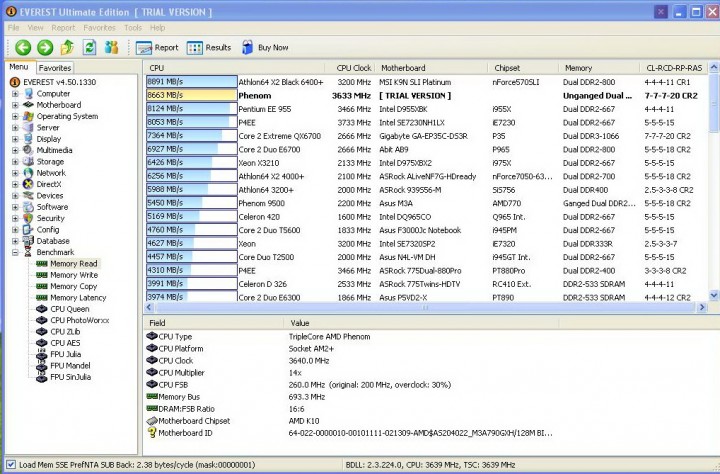Expand the Operating System tree node

point(15,116)
